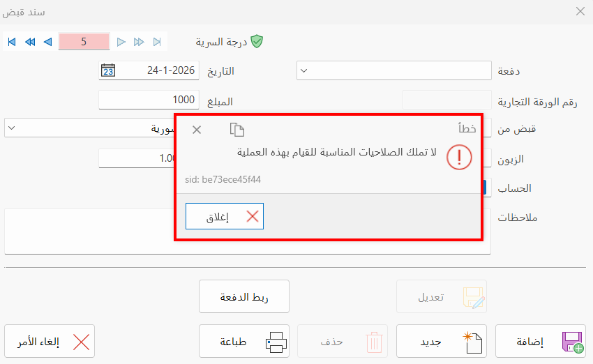Screen dimensions: 593x364
Task: Copy the error message with copy icon
Action: click(237, 130)
